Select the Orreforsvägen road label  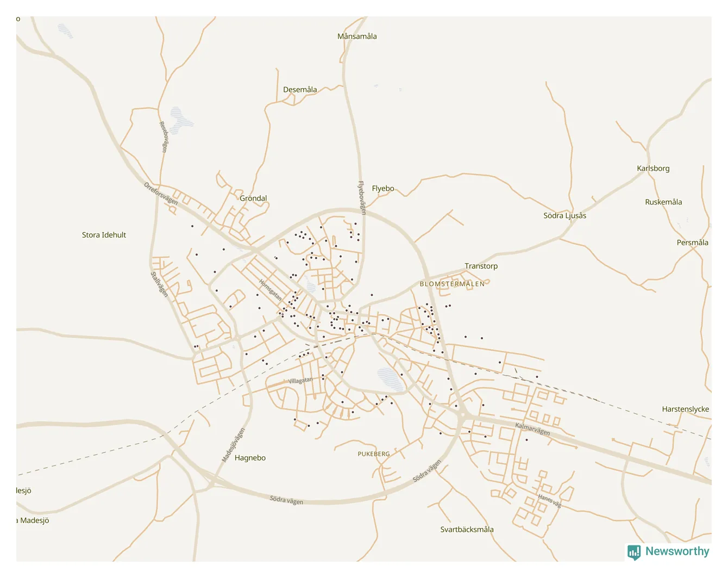tap(161, 194)
